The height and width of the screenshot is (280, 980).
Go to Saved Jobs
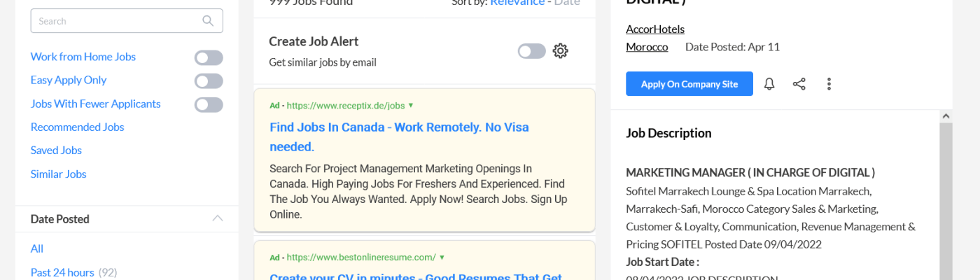56,150
